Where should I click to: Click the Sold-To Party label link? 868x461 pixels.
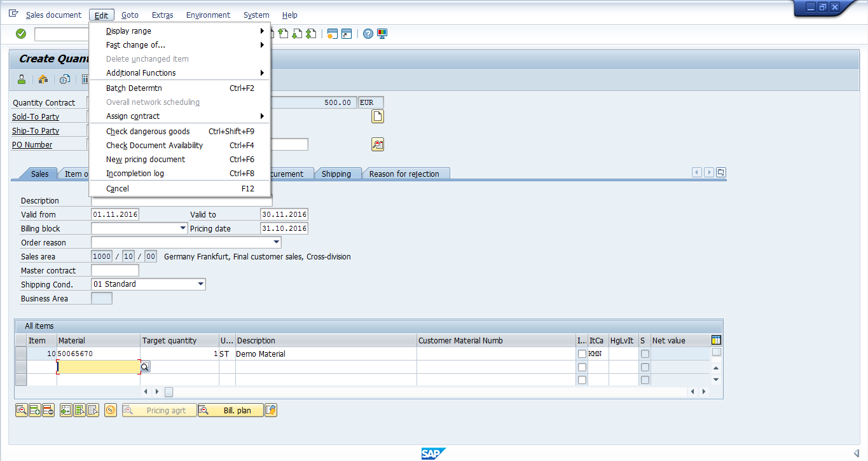click(36, 116)
